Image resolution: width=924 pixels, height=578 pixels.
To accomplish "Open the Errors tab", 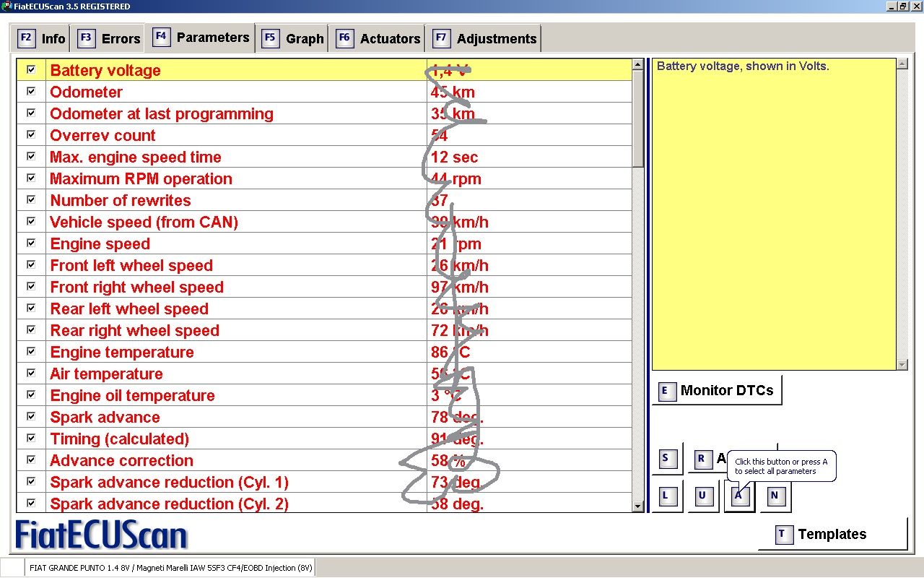I will 109,39.
